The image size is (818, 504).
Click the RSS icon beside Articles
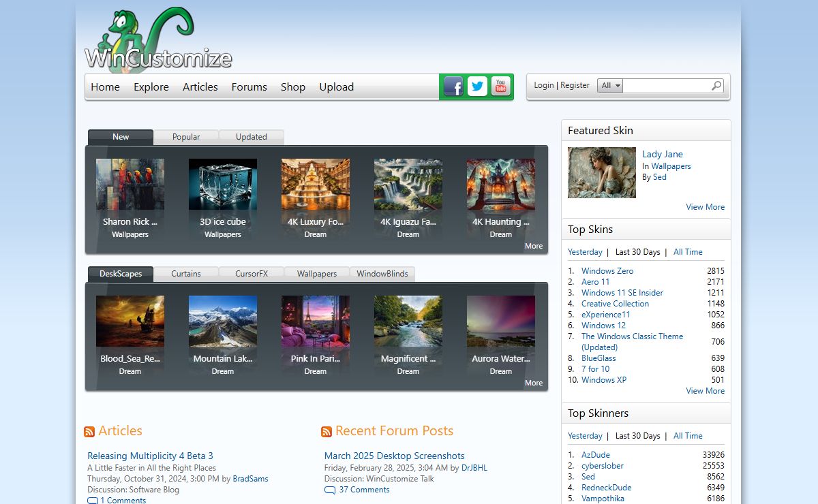point(89,432)
